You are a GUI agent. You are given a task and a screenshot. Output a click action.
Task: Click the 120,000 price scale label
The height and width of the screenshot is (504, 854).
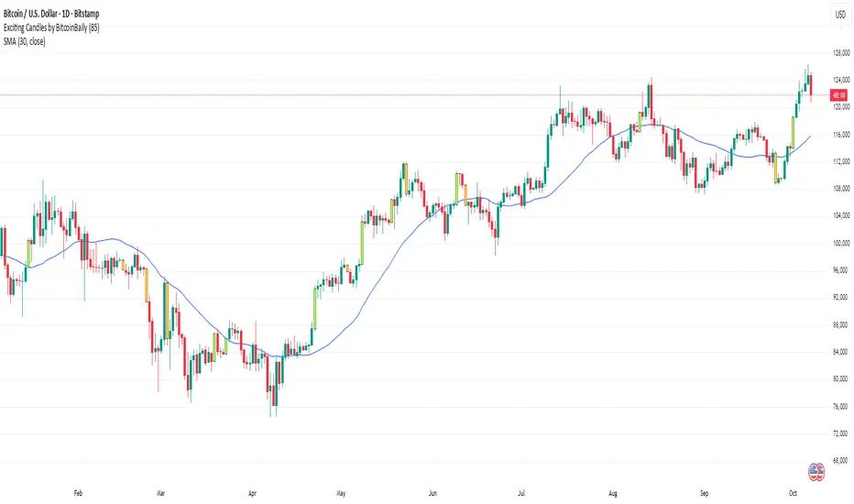click(840, 107)
